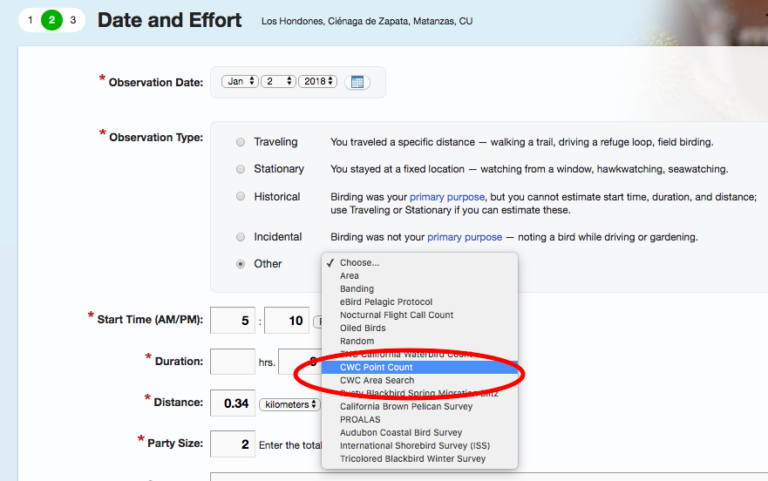The height and width of the screenshot is (481, 768).
Task: Select the Incidental observation type
Action: click(x=240, y=237)
